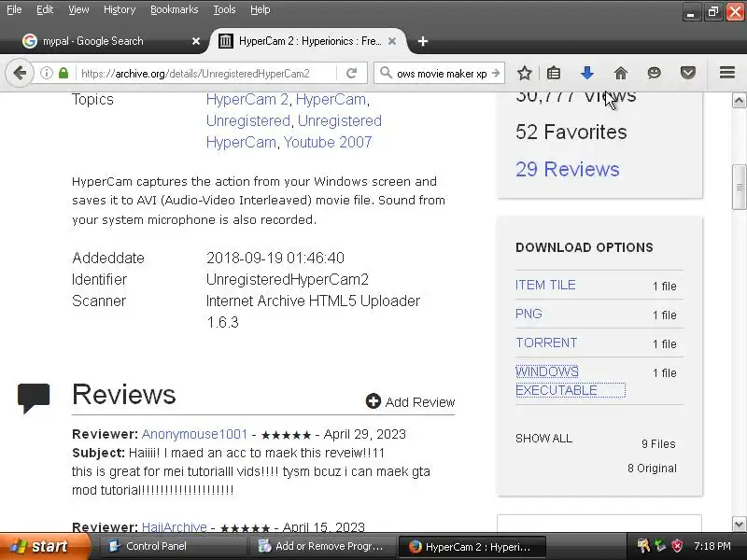Select the HyperCam 2 Hyperionics tab
Screen dimensions: 747x560
click(307, 41)
